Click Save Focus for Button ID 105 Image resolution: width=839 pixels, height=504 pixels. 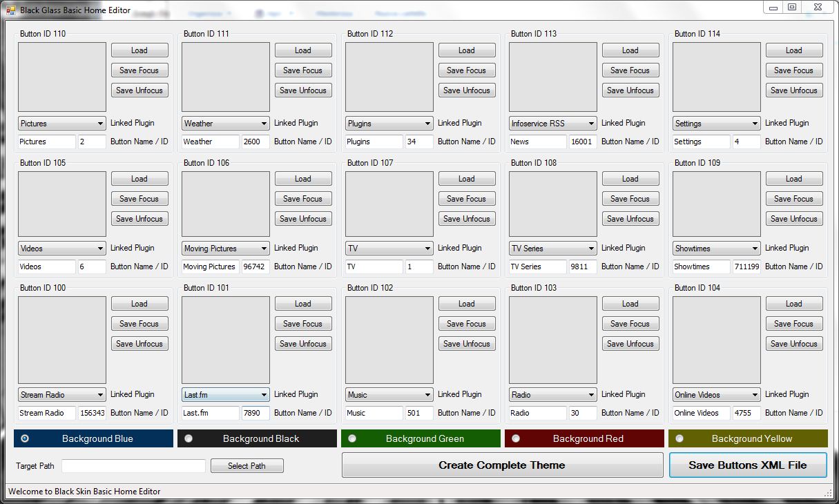tap(139, 199)
